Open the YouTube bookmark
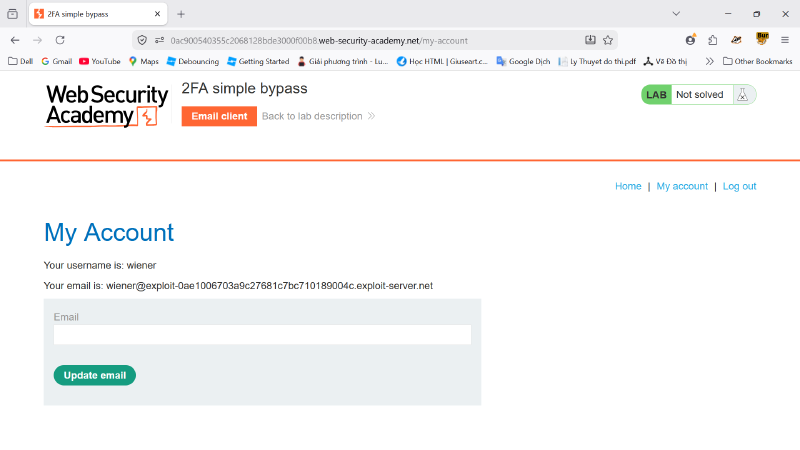 coord(99,61)
